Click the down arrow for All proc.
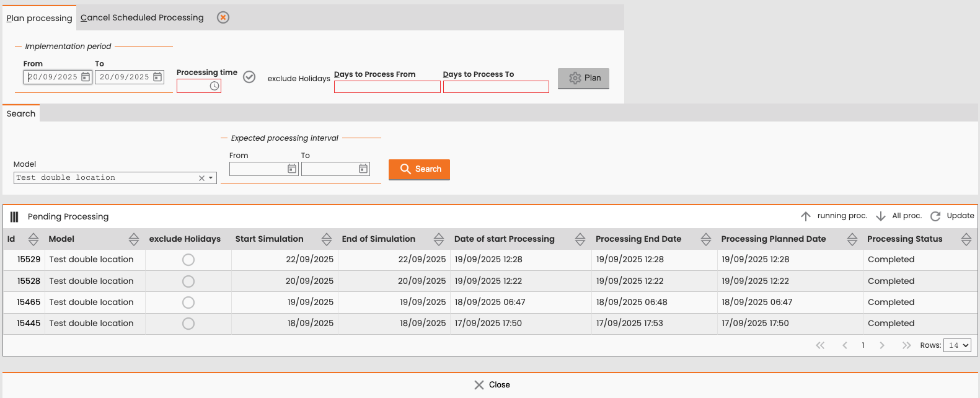Screen dimensions: 980x398 (881, 216)
